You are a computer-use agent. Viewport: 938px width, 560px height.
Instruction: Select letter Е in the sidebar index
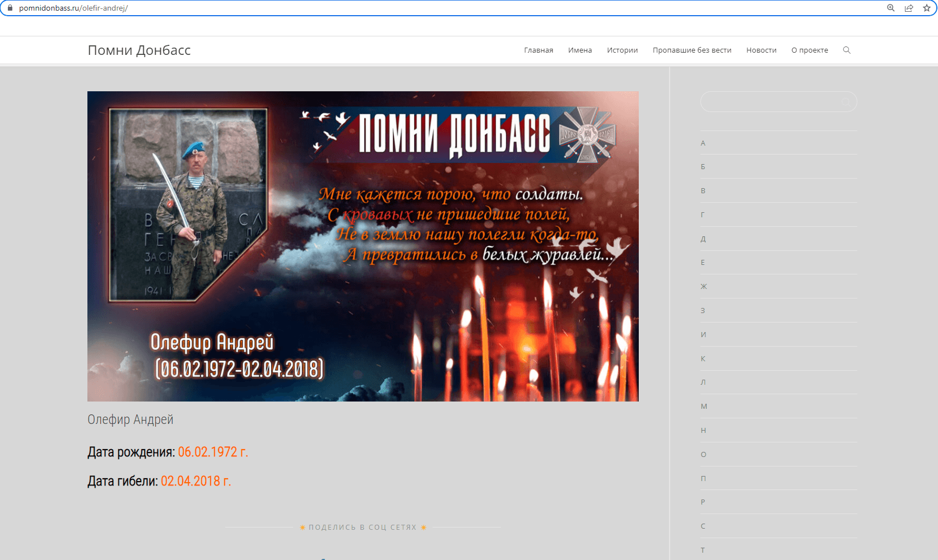(x=703, y=263)
